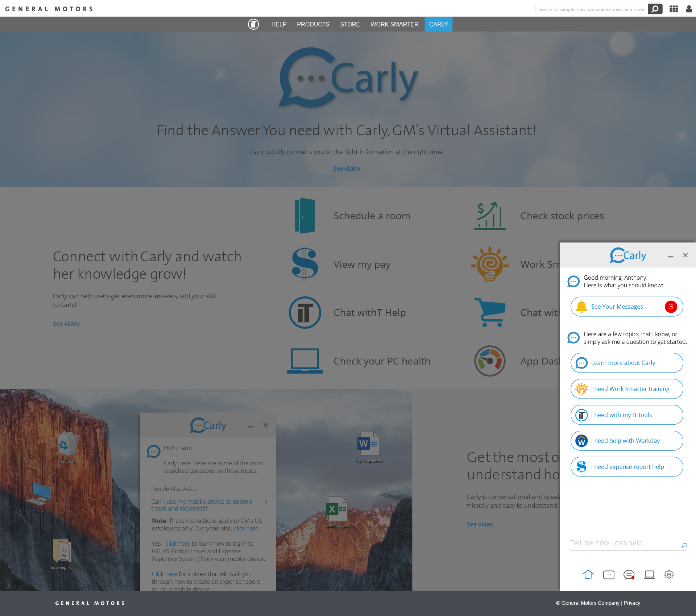The height and width of the screenshot is (616, 696).
Task: Open chat history speech-bubble icon in Carly footer
Action: [x=609, y=575]
